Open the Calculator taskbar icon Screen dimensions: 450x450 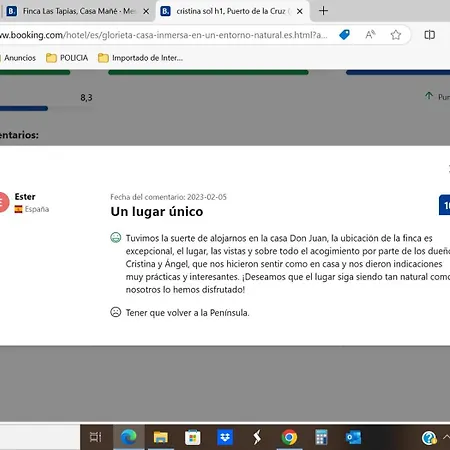[321, 437]
